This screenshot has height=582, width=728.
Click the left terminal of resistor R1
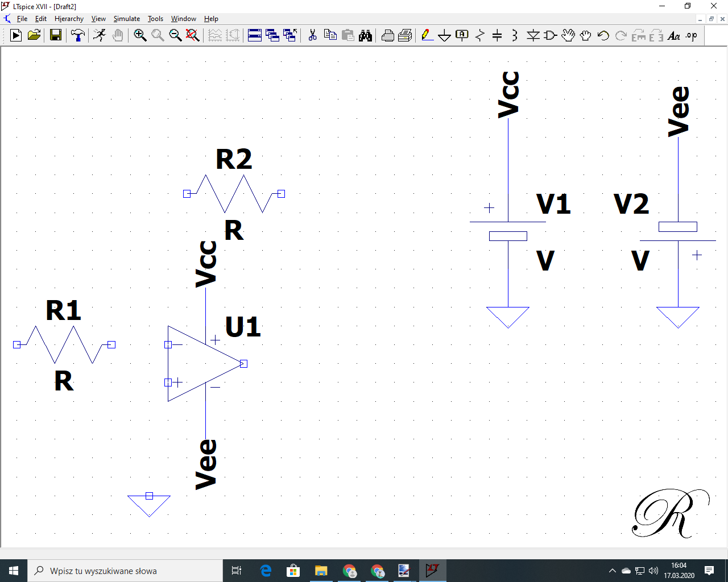click(16, 344)
